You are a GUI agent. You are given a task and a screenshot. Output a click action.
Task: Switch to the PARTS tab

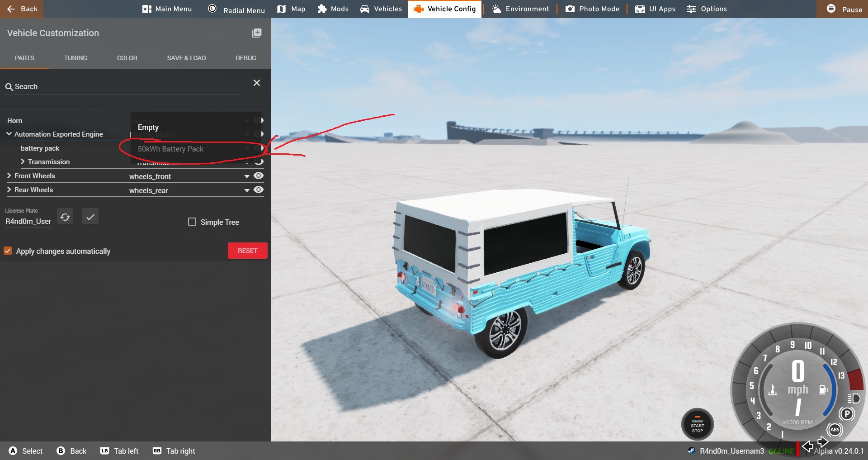[24, 58]
